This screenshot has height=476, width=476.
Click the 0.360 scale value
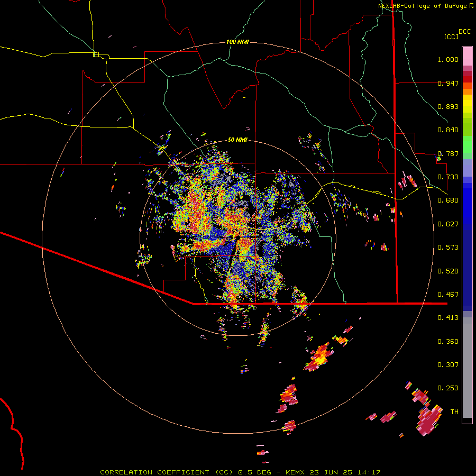coord(448,342)
